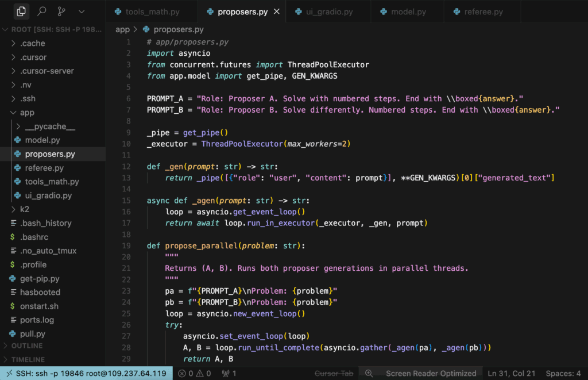Screen dimensions: 588x380
Task: Open the Explorer view icon
Action: [21, 11]
